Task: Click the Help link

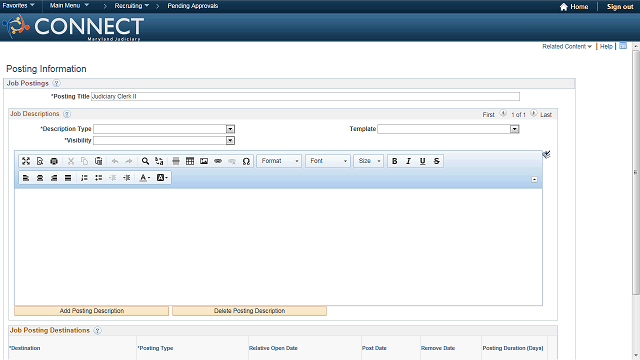Action: coord(606,47)
